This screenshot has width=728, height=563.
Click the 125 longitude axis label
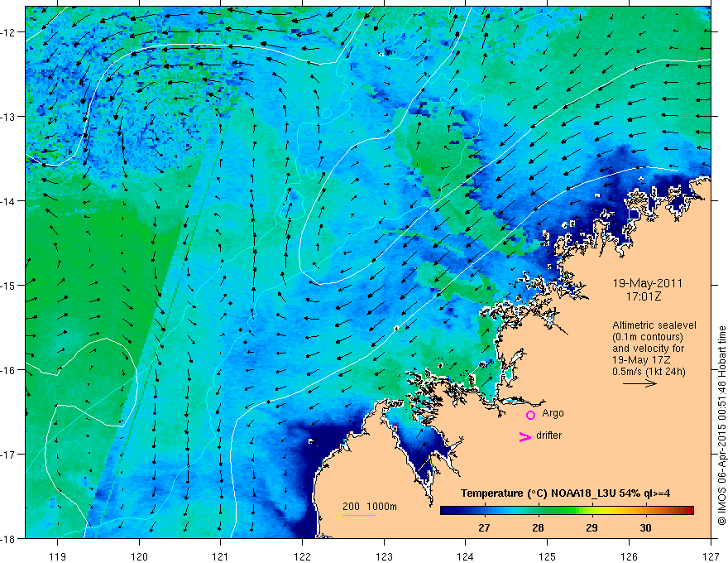point(547,543)
